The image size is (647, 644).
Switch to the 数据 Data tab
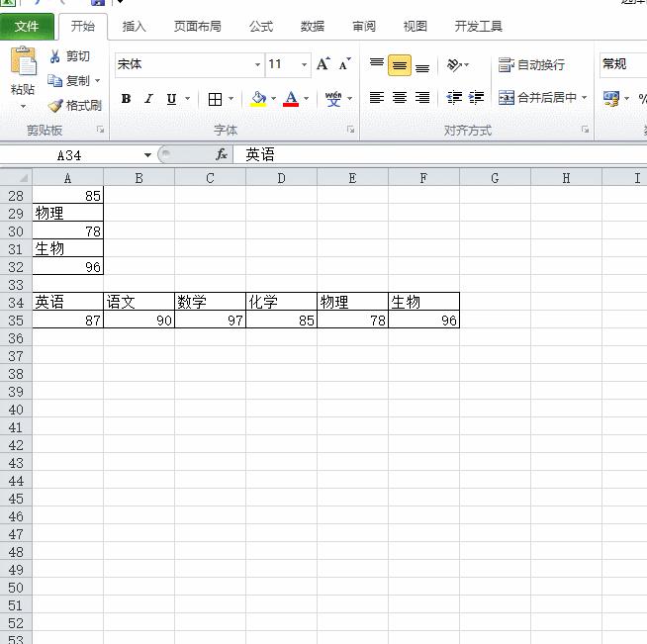[x=312, y=27]
